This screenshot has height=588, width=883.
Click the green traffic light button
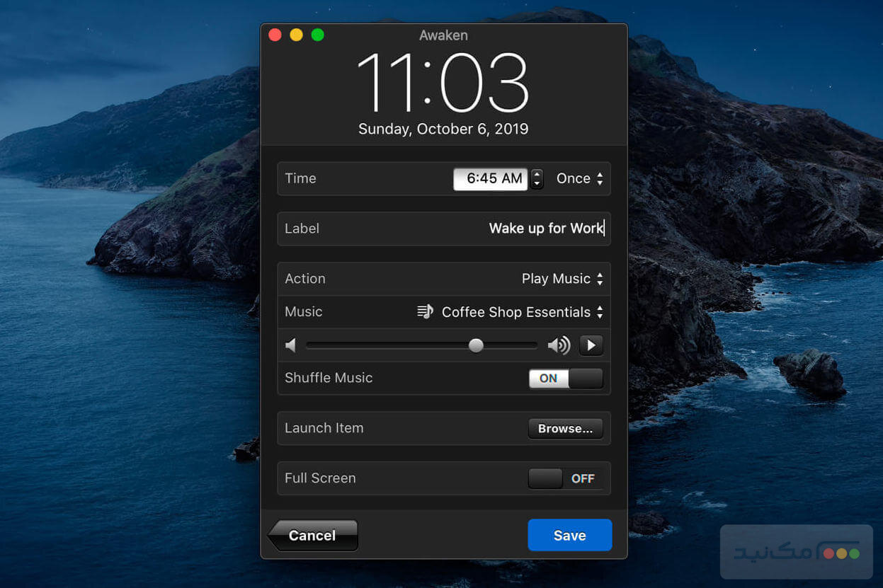click(317, 34)
